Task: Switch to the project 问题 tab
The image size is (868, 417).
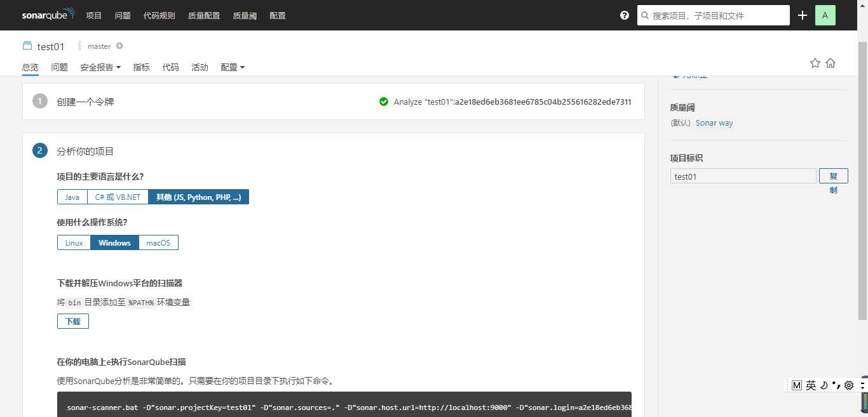Action: [x=60, y=67]
